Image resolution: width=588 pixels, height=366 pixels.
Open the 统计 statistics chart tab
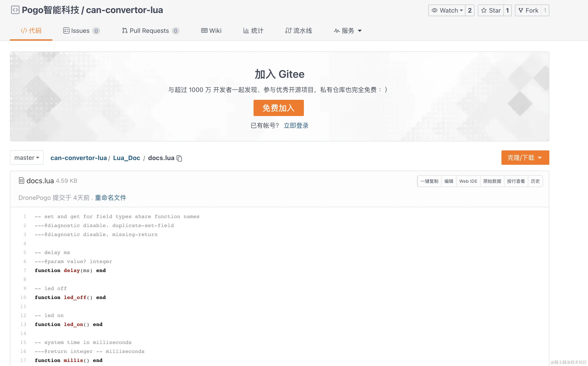pos(253,31)
